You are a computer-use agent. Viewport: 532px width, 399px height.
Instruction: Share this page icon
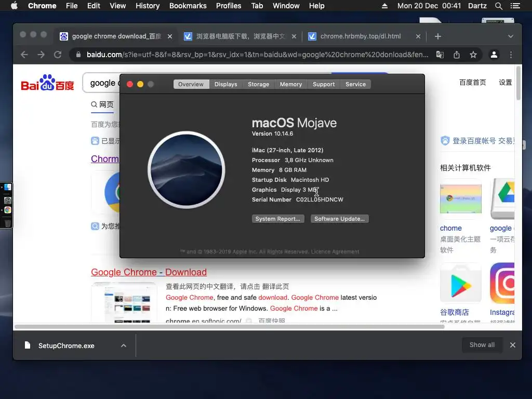click(x=457, y=55)
